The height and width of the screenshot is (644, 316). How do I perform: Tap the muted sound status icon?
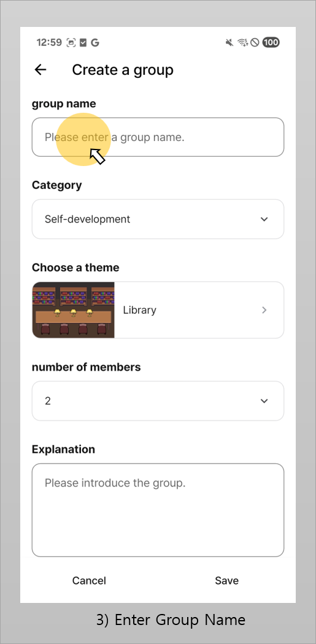coord(229,42)
